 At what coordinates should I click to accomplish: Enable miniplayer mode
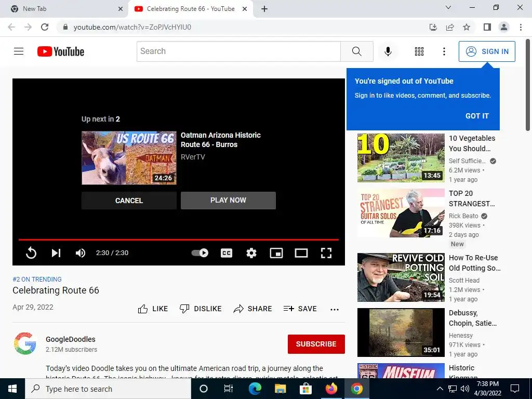(276, 253)
